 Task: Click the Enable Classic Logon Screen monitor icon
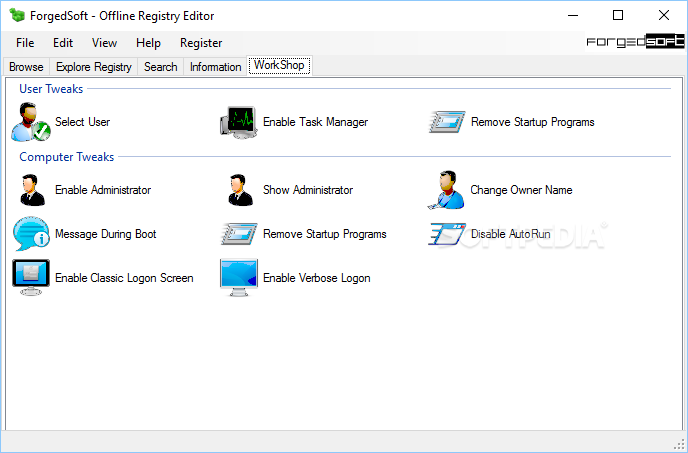click(31, 277)
